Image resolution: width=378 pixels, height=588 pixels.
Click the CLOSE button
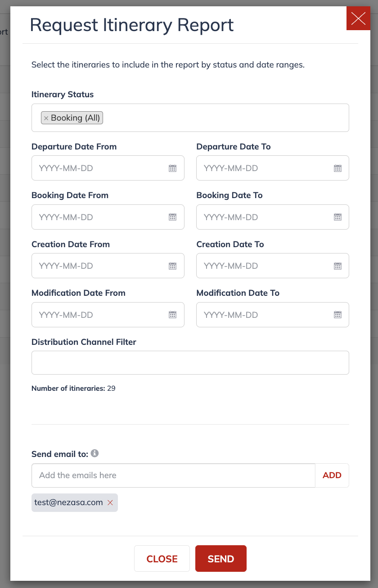[x=162, y=559]
